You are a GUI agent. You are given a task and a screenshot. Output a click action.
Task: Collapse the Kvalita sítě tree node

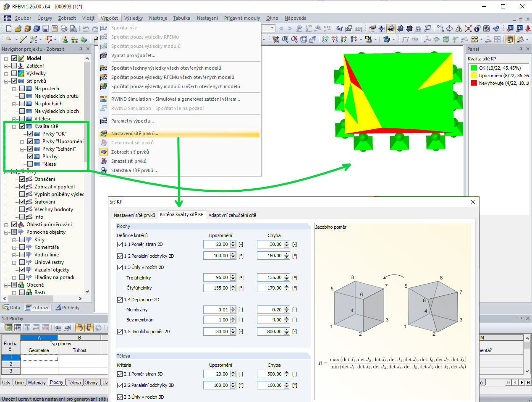[14, 126]
